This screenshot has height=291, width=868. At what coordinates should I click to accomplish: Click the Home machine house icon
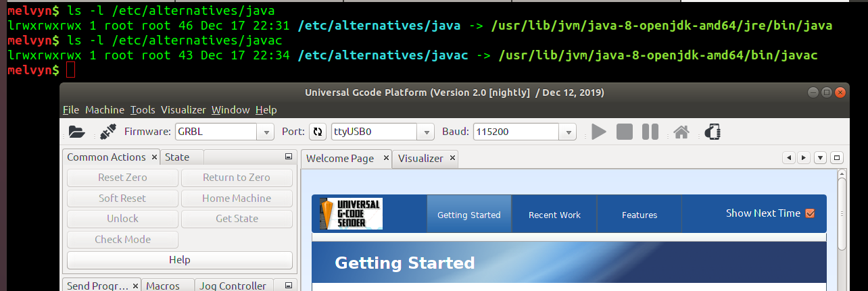(681, 132)
